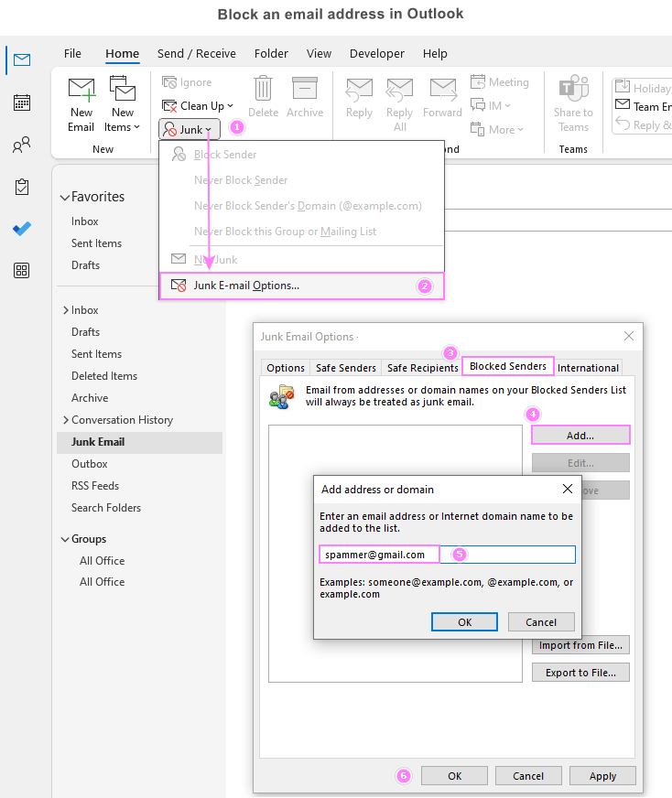Collapse the Favorites section

[x=65, y=198]
